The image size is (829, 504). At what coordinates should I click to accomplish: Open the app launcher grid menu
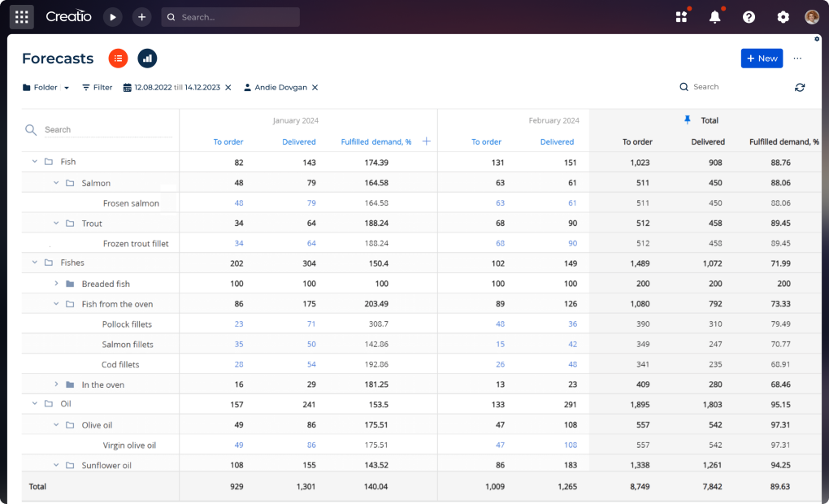(x=22, y=16)
